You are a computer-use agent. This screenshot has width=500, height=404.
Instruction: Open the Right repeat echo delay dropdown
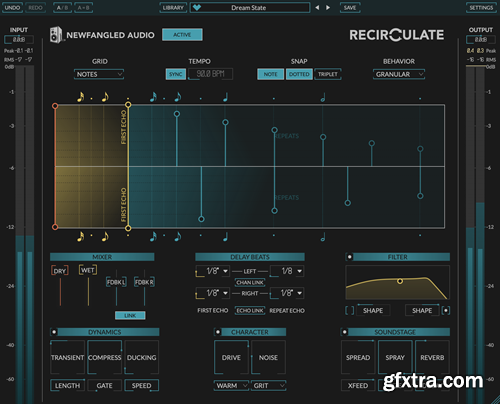point(287,293)
